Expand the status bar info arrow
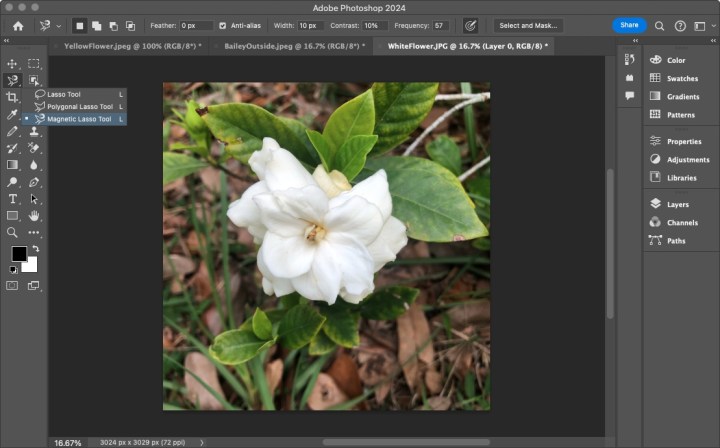 tap(202, 442)
